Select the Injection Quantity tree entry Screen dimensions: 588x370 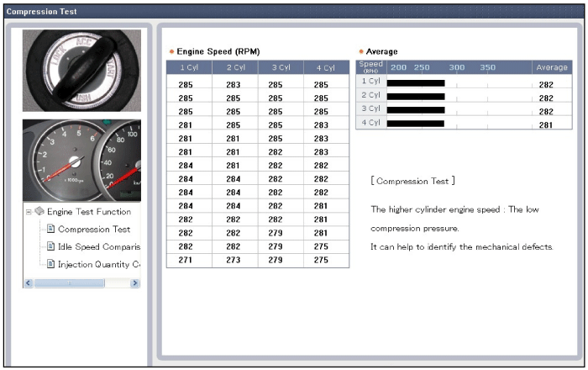tap(99, 265)
